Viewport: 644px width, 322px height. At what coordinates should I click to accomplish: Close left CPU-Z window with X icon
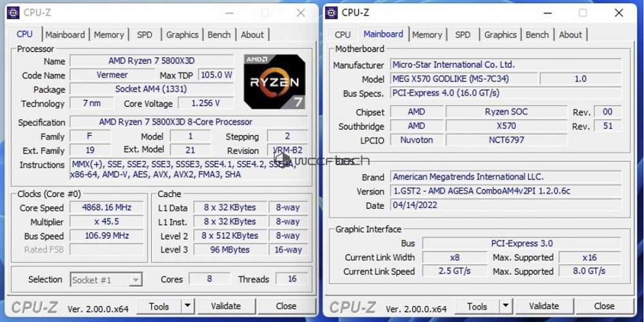tap(301, 13)
